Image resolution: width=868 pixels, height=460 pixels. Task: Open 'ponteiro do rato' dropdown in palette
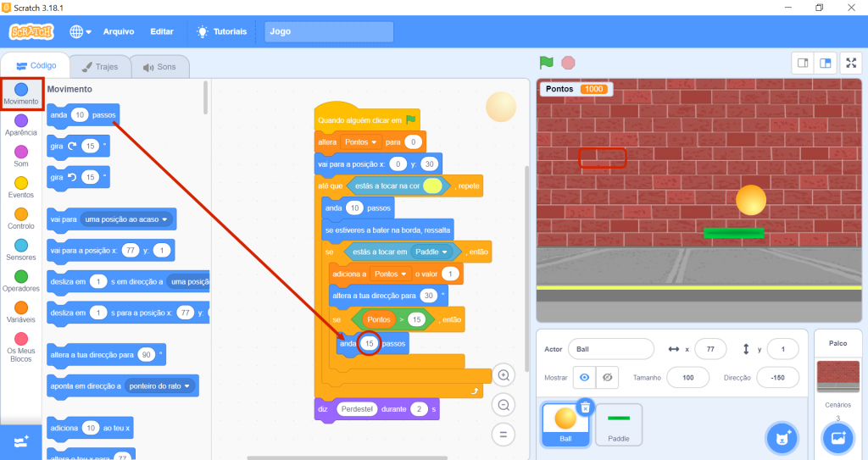coord(159,386)
